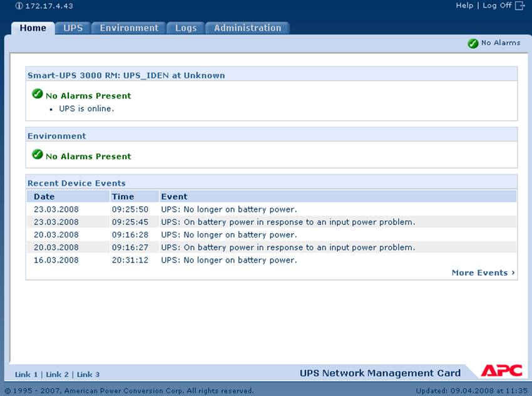Click the APC logo
Image resolution: width=532 pixels, height=396 pixels.
[501, 370]
